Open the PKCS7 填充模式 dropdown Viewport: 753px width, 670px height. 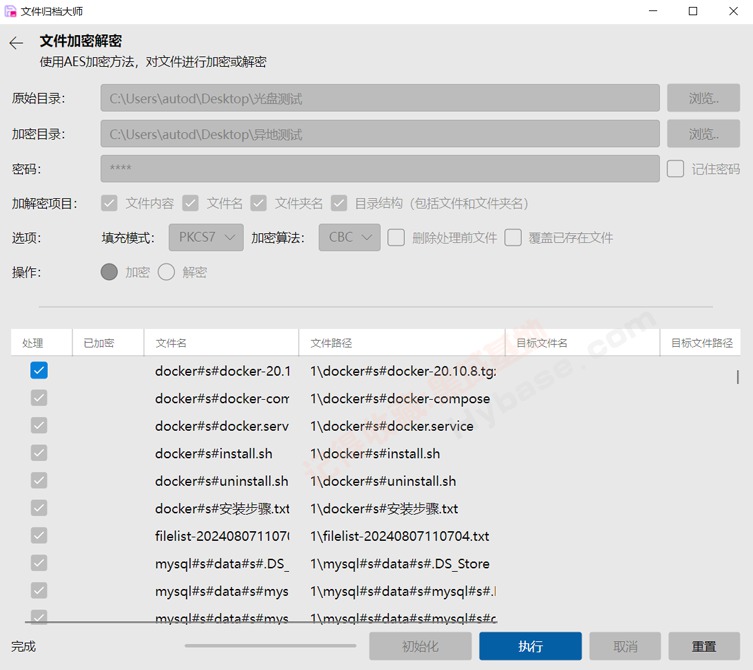coord(205,238)
